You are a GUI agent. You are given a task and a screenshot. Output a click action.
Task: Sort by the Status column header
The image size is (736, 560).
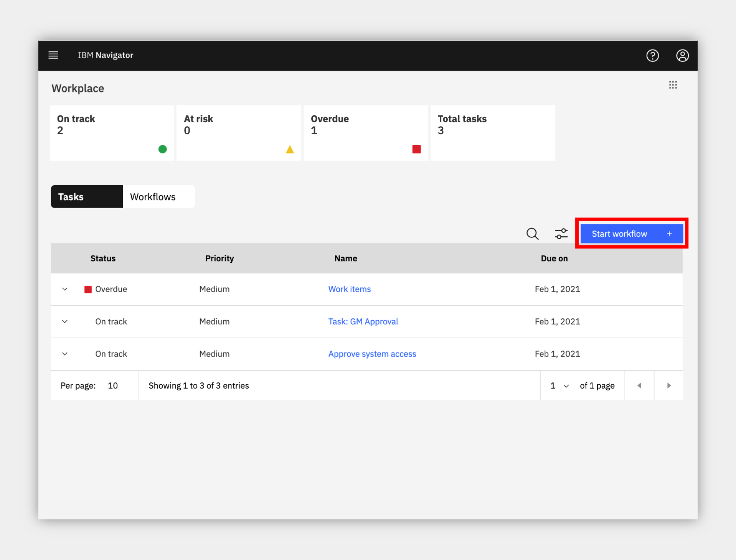[103, 259]
